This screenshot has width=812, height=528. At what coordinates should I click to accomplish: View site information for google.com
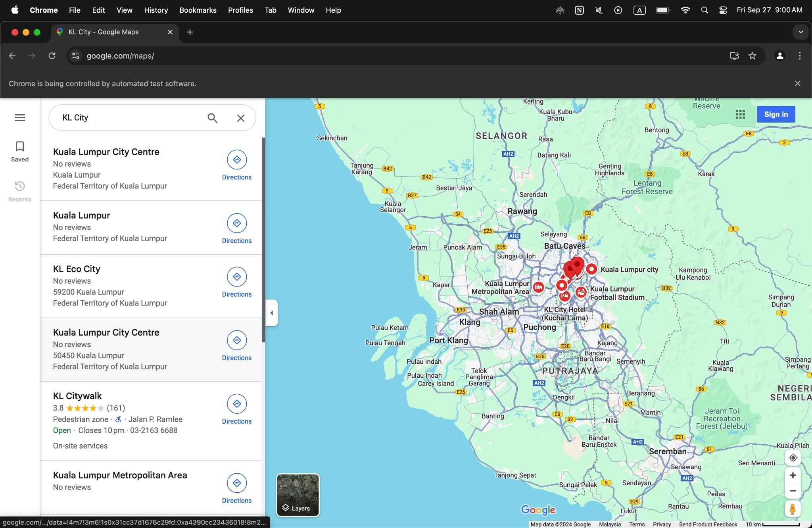pyautogui.click(x=75, y=56)
